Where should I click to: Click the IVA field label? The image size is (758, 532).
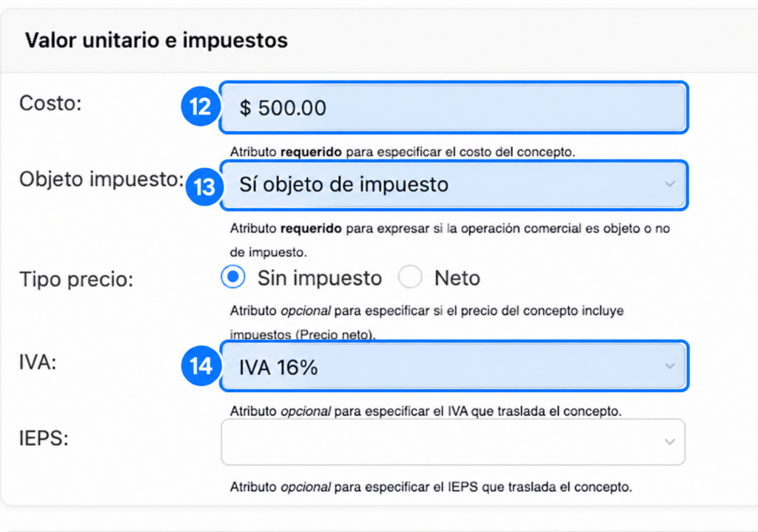click(38, 362)
